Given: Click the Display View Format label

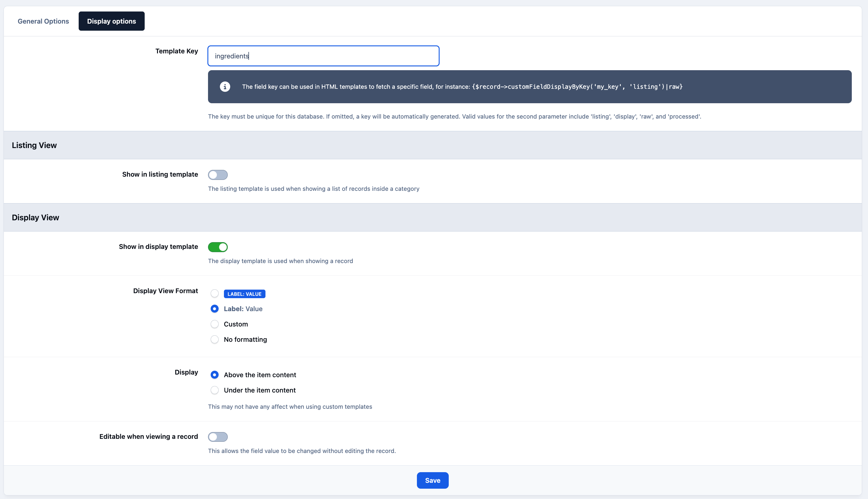Looking at the screenshot, I should pos(165,291).
